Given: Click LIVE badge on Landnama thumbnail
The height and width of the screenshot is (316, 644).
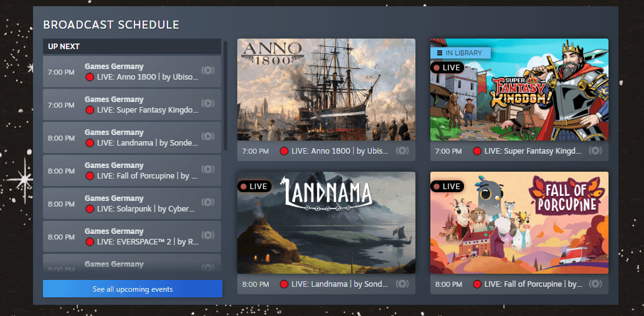Looking at the screenshot, I should 254,187.
